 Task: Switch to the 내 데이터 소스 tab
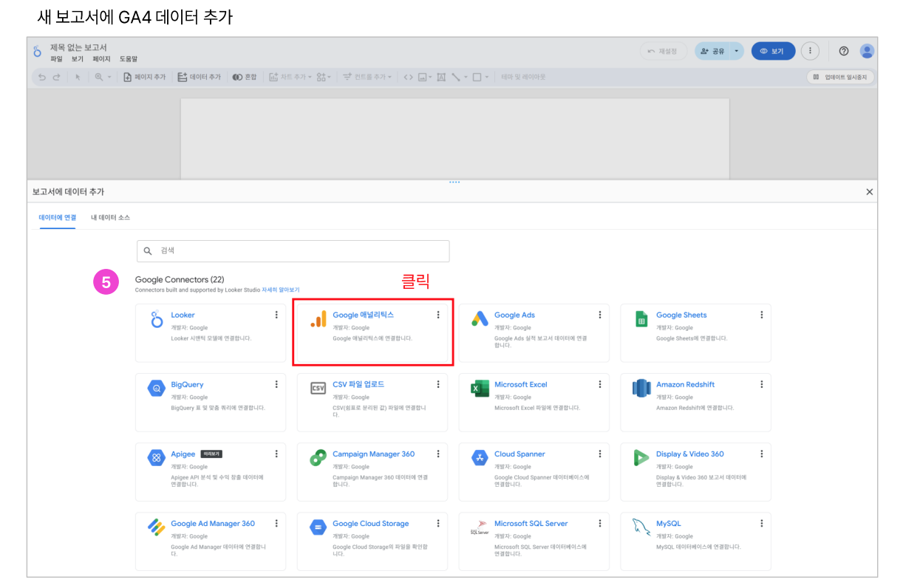(x=111, y=217)
